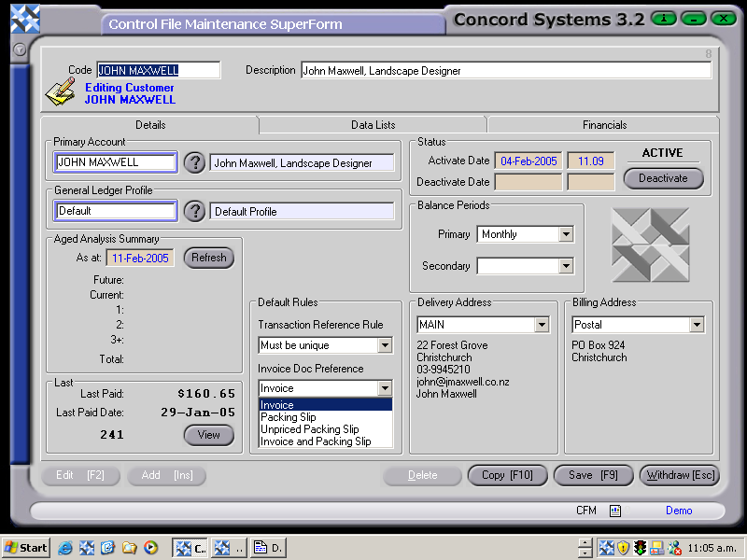The width and height of the screenshot is (747, 560).
Task: Open the Delivery Address MAIN dropdown
Action: (542, 324)
